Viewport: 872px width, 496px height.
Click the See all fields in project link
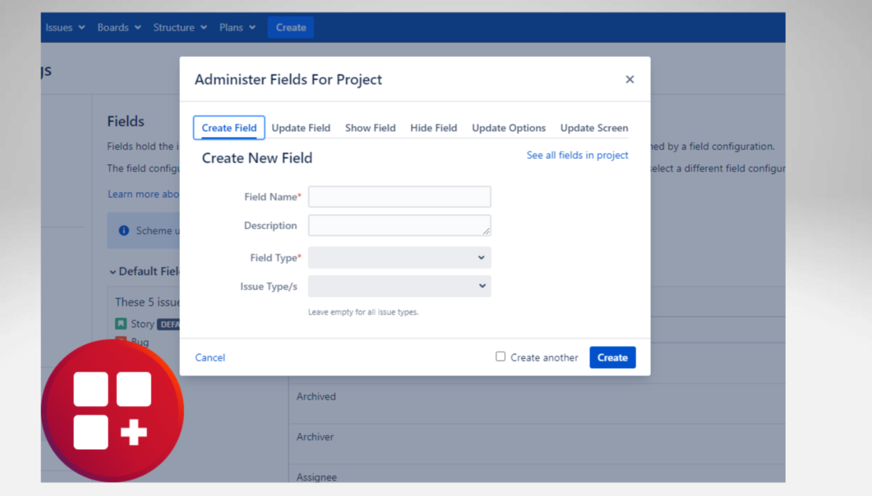(x=577, y=155)
